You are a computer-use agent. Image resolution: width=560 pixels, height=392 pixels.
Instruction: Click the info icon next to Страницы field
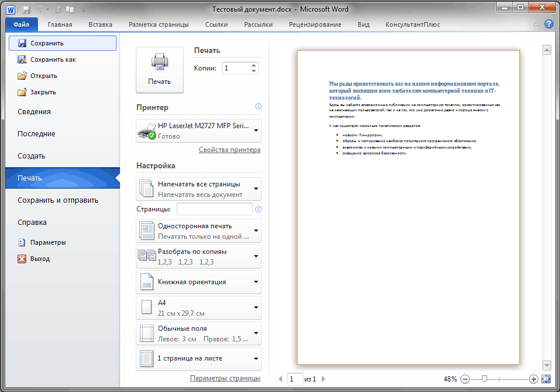pyautogui.click(x=258, y=209)
